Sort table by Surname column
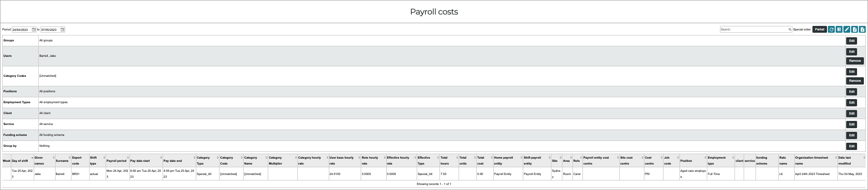The height and width of the screenshot is (190, 868). click(x=63, y=160)
